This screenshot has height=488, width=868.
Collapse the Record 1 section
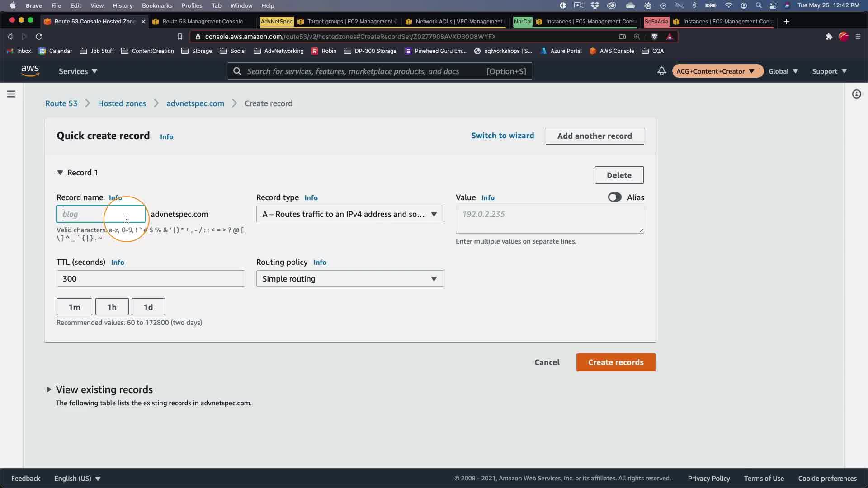pos(60,173)
